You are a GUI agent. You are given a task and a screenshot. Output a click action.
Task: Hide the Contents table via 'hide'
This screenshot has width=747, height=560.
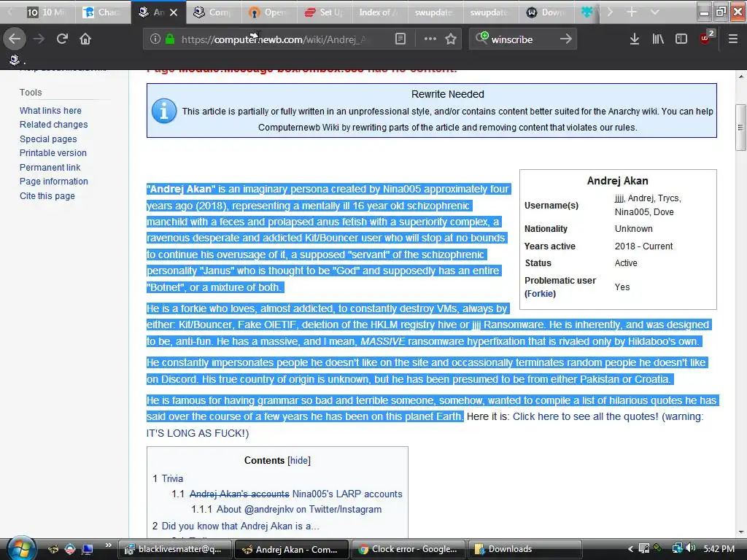(299, 461)
